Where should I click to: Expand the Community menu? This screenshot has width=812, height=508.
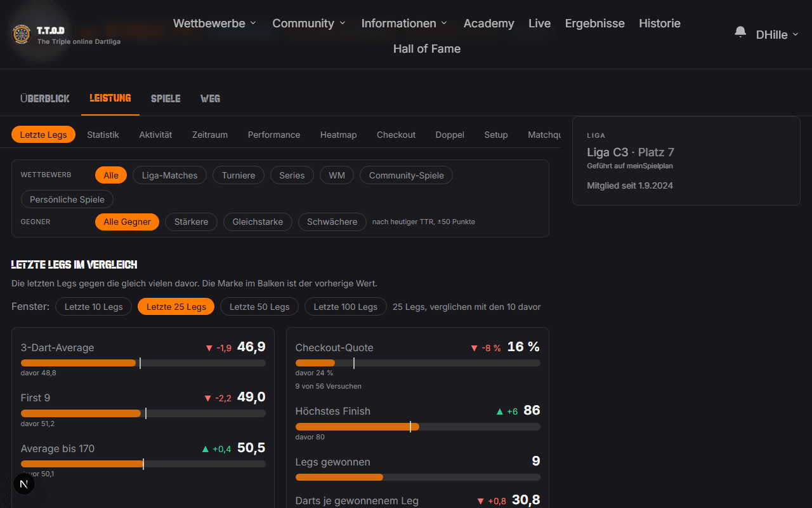point(310,23)
